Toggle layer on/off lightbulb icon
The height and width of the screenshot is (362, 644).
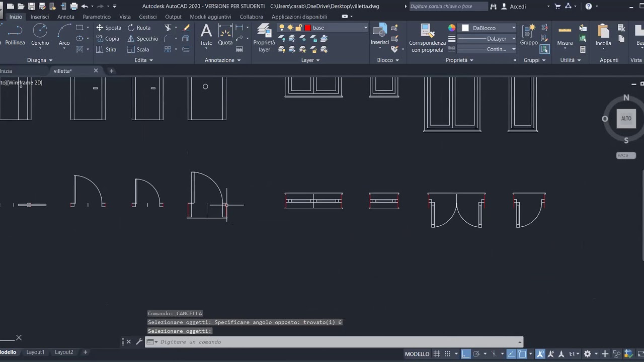point(282,28)
